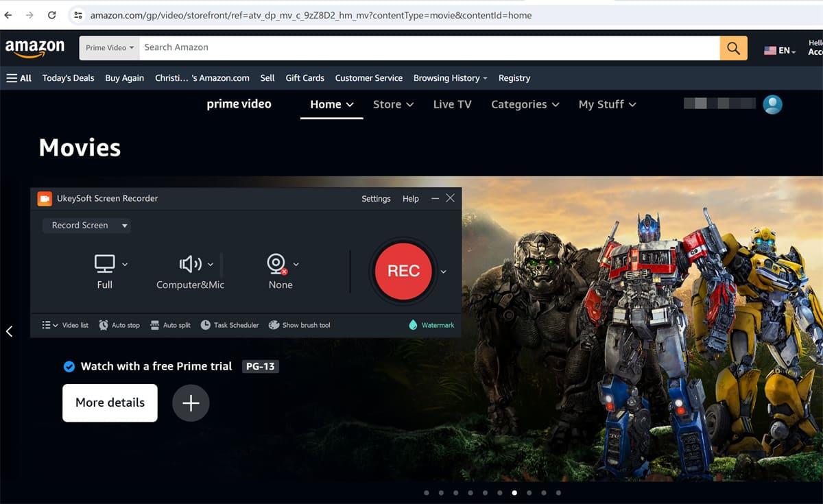Screen dimensions: 823x504
Task: Open the Prime Video search category dropdown
Action: pos(110,48)
